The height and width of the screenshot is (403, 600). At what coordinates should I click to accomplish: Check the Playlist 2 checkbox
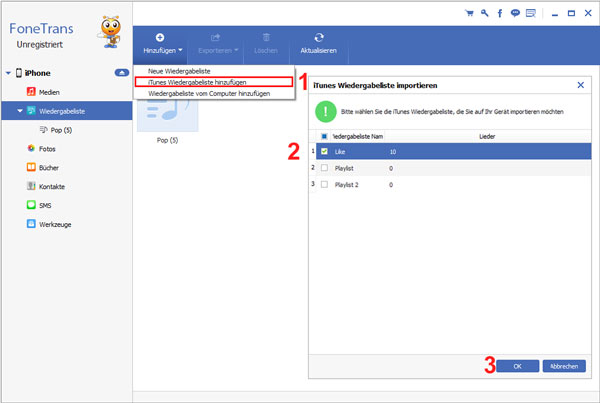click(x=324, y=185)
